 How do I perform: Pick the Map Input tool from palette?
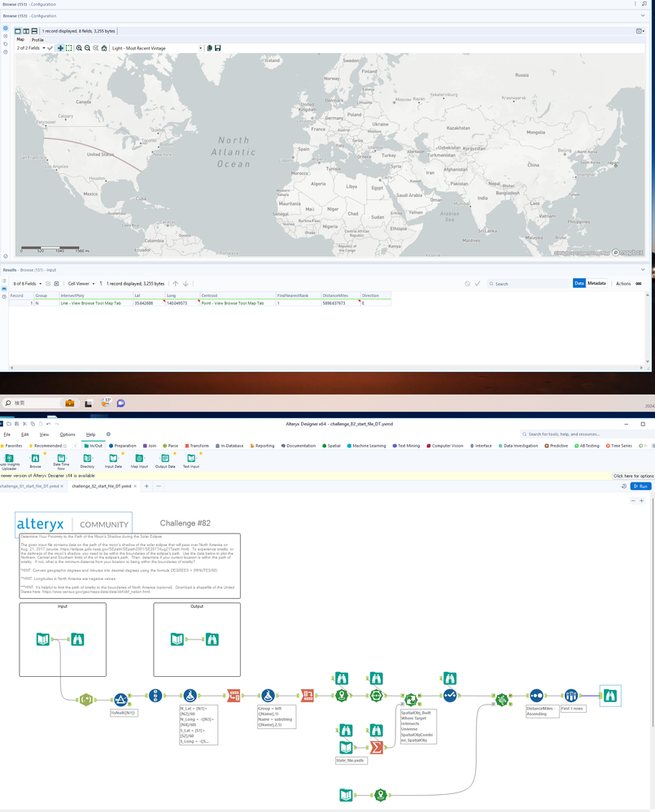coord(139,461)
